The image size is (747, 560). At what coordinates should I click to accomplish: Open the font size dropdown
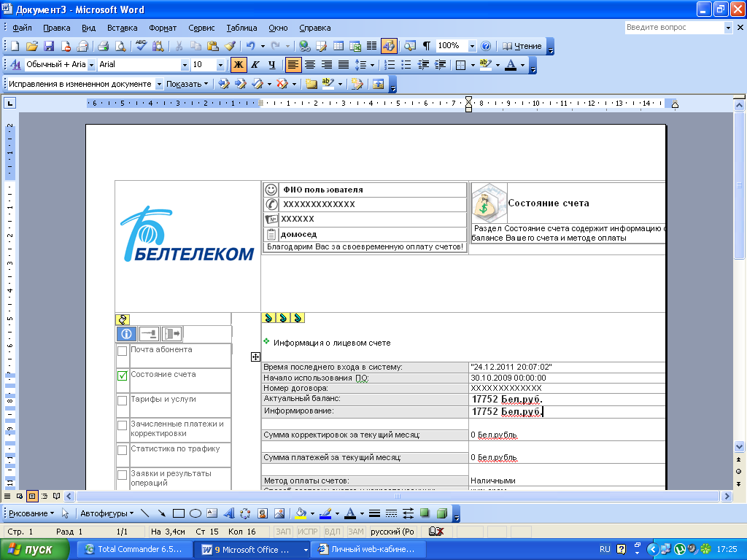point(220,65)
